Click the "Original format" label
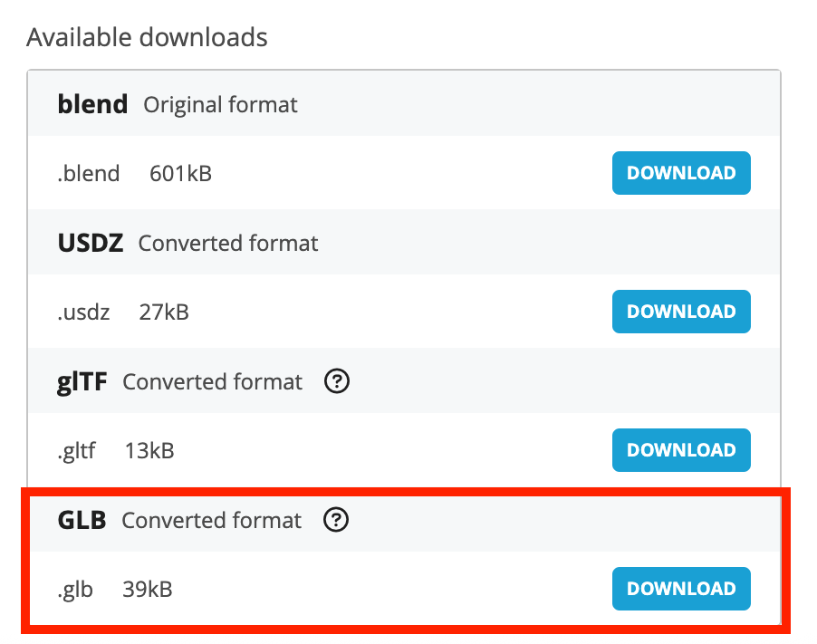This screenshot has height=644, width=817. tap(220, 105)
